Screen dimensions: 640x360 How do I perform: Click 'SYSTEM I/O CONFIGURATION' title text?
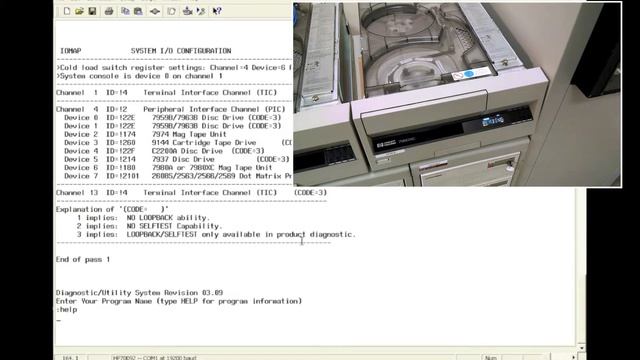click(181, 51)
